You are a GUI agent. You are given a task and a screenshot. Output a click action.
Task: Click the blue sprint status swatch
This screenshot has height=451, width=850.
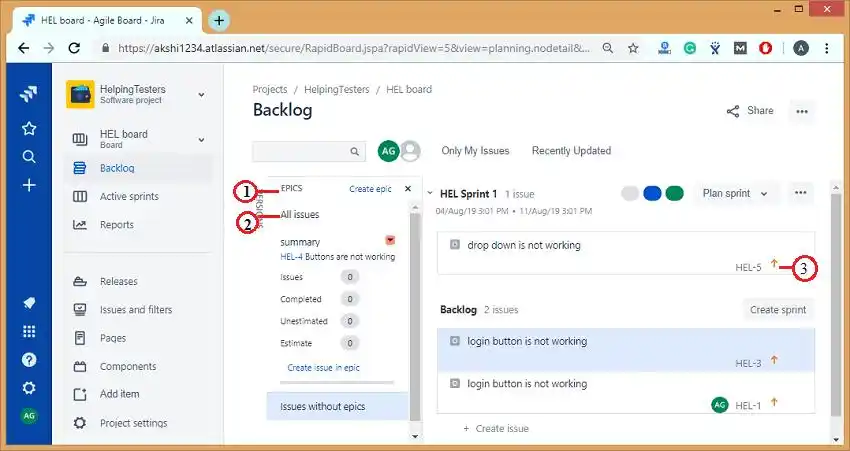652,194
